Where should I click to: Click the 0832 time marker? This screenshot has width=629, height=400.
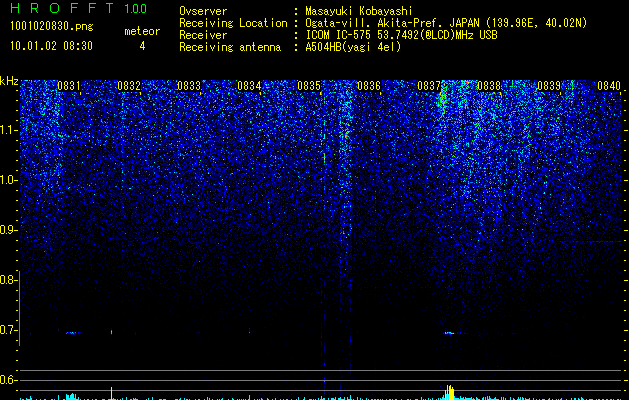129,86
